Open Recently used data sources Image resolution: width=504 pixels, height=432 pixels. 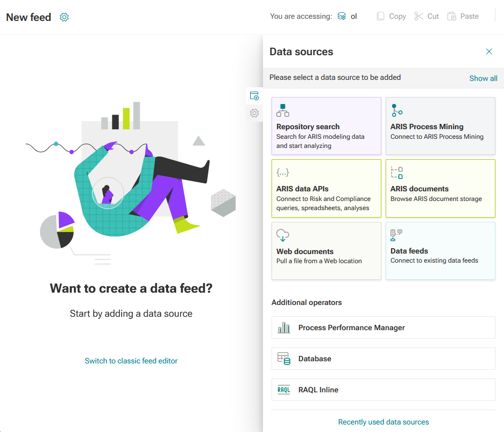click(383, 422)
